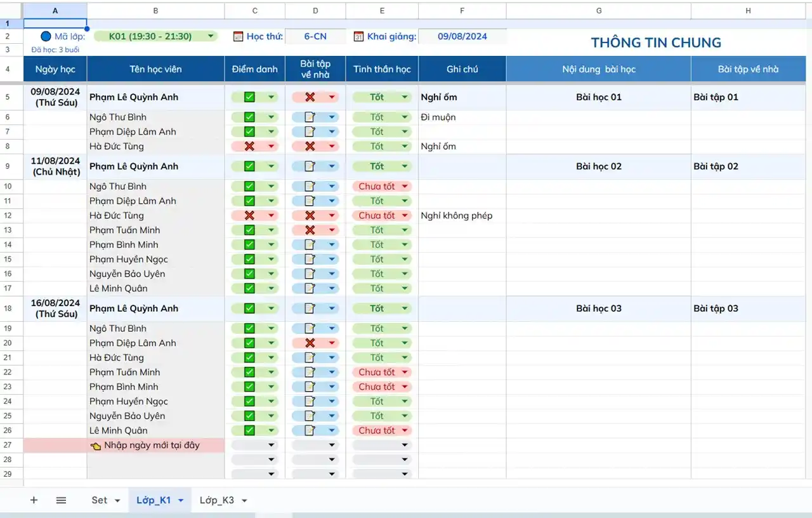This screenshot has width=812, height=518.
Task: Toggle attendance checkmark for Phạm Bình Minh row 14
Action: click(x=249, y=244)
